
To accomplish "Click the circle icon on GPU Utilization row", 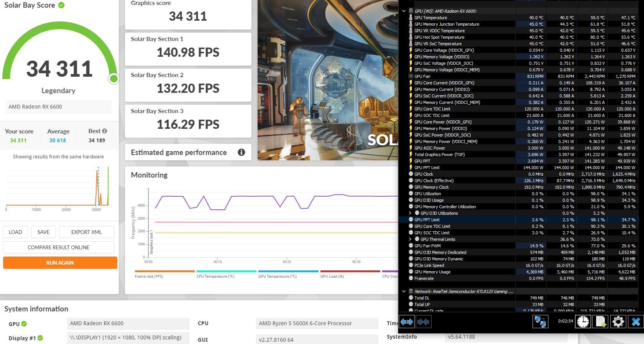I will click(411, 194).
